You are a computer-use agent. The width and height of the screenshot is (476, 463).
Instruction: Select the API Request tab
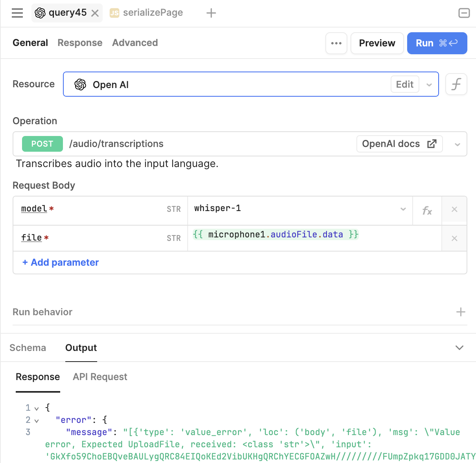coord(100,377)
